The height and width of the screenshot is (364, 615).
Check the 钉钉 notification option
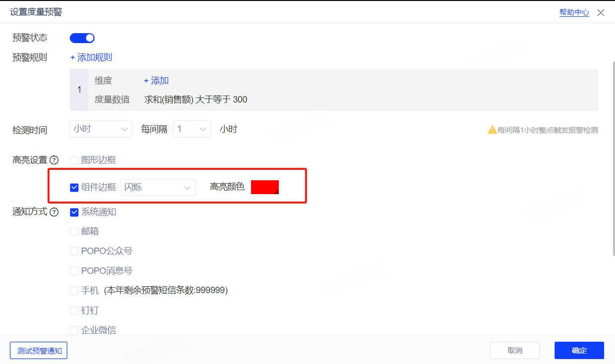point(74,311)
